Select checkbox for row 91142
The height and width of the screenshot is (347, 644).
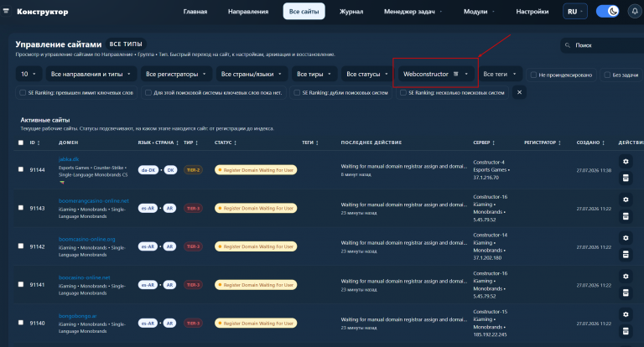21,246
